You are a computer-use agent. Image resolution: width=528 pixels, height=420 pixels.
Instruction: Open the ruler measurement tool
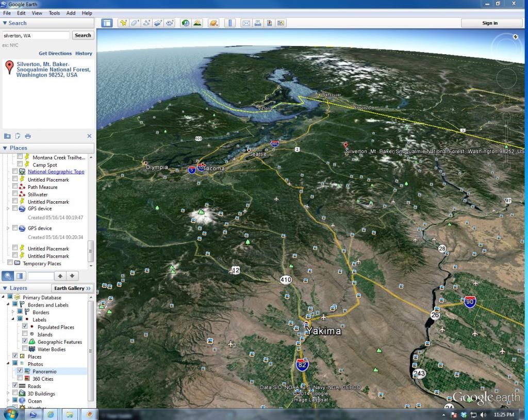click(x=230, y=23)
